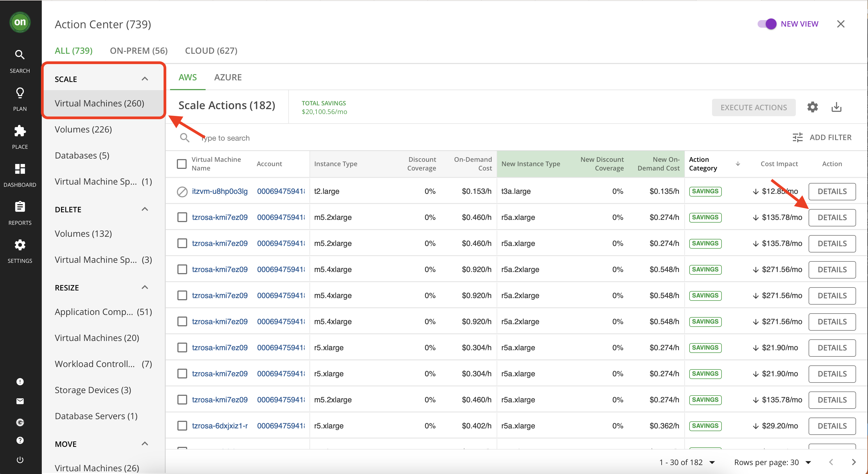Check the third m5.4xlarge row checkbox
This screenshot has width=868, height=474.
point(182,321)
